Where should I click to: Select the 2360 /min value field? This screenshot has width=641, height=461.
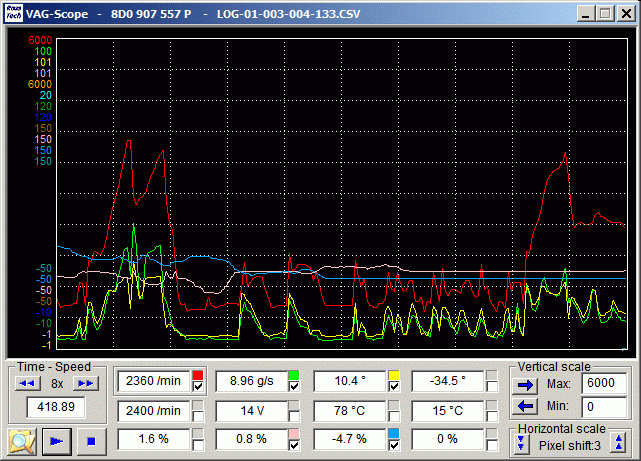[153, 381]
